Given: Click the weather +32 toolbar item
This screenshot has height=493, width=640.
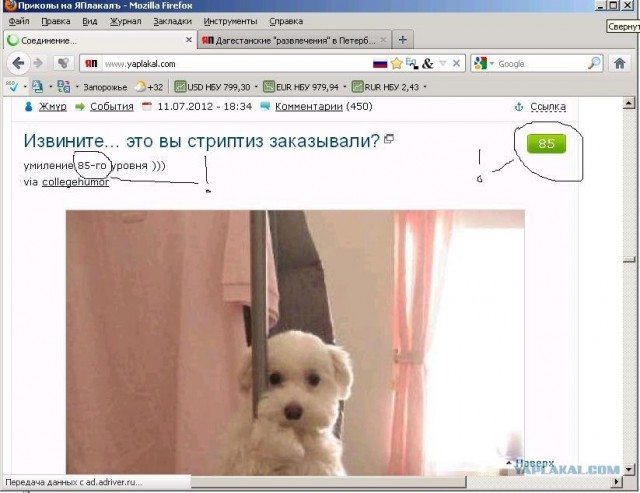Looking at the screenshot, I should click(x=148, y=87).
